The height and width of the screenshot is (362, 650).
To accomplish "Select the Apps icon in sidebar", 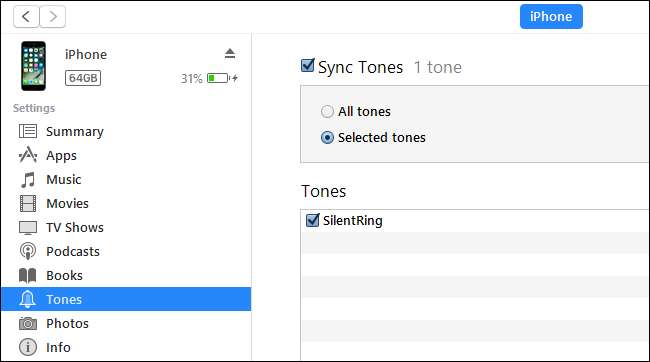I will (28, 155).
